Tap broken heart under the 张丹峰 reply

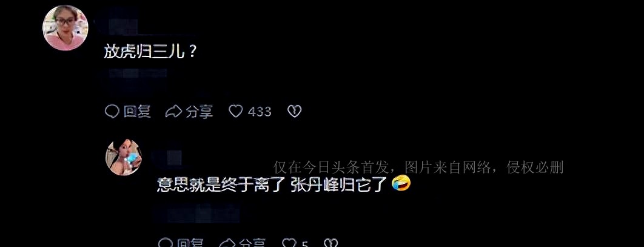click(330, 243)
